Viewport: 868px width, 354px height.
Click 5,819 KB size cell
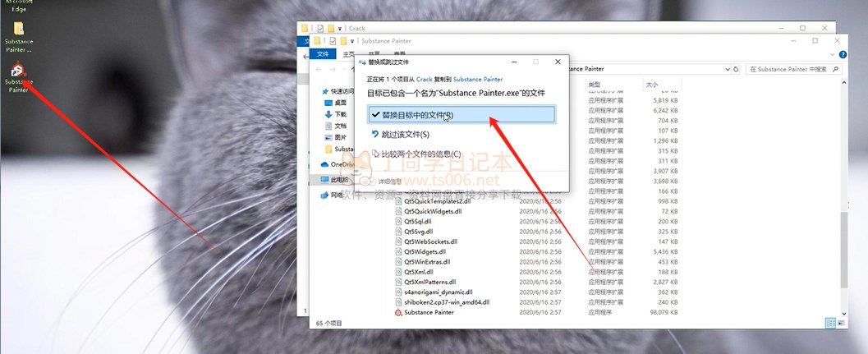pos(665,100)
